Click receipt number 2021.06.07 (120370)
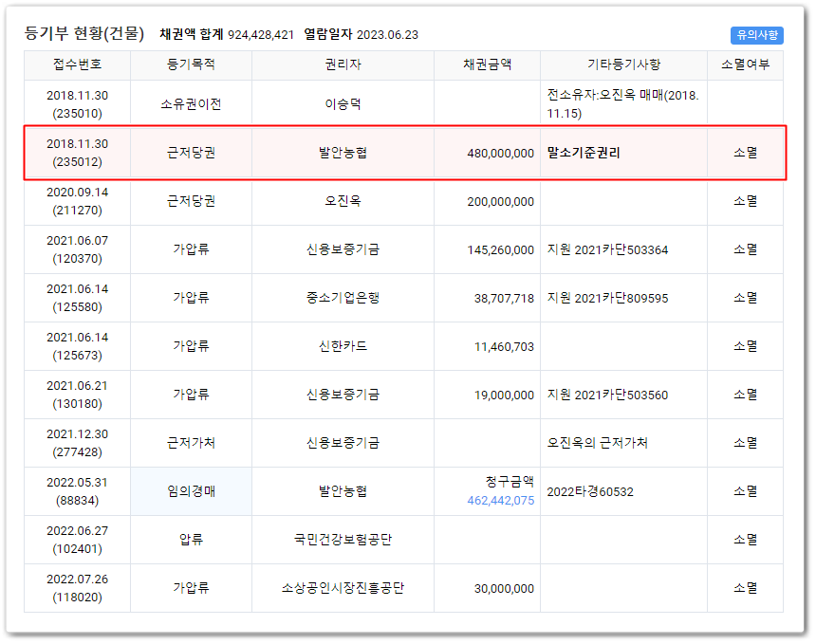 click(x=77, y=249)
